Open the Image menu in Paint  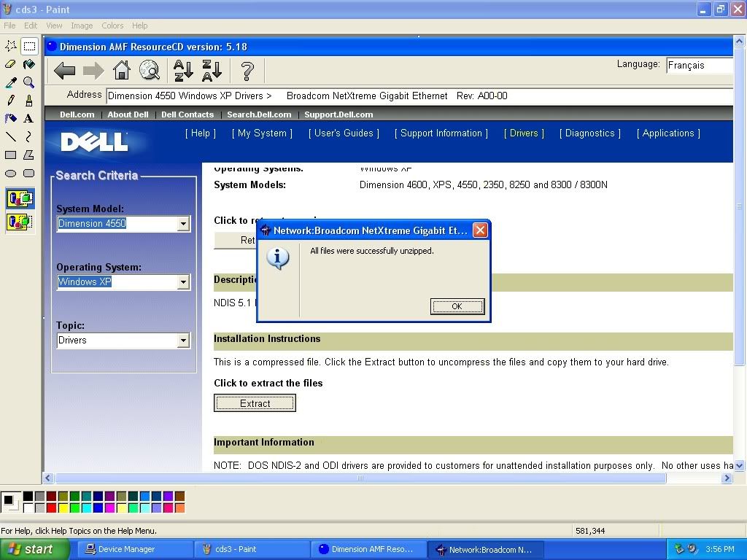pos(82,26)
